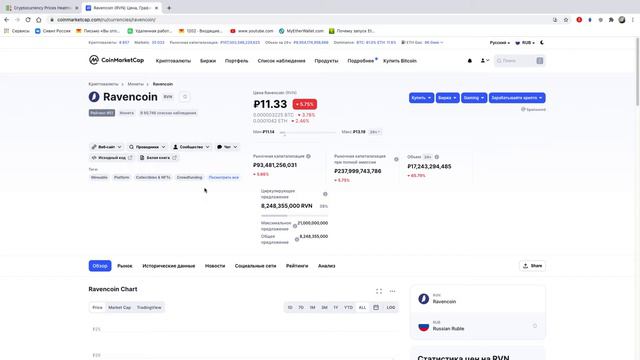
Task: Click the CoinMarketCap logo
Action: [116, 60]
